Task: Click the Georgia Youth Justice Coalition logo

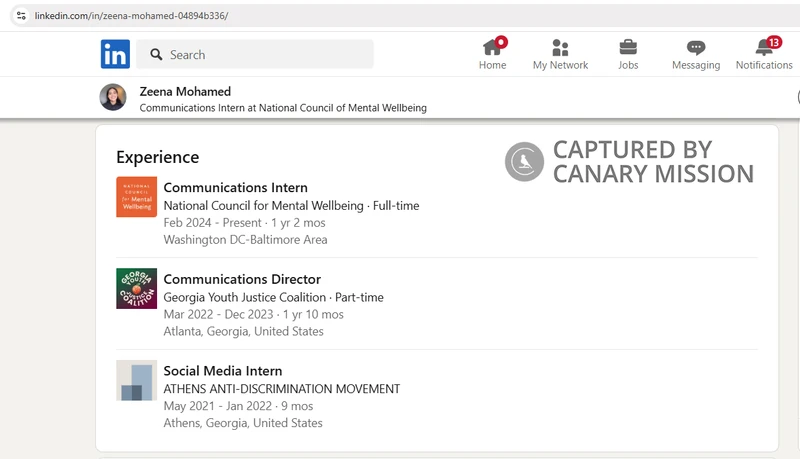Action: (x=136, y=289)
